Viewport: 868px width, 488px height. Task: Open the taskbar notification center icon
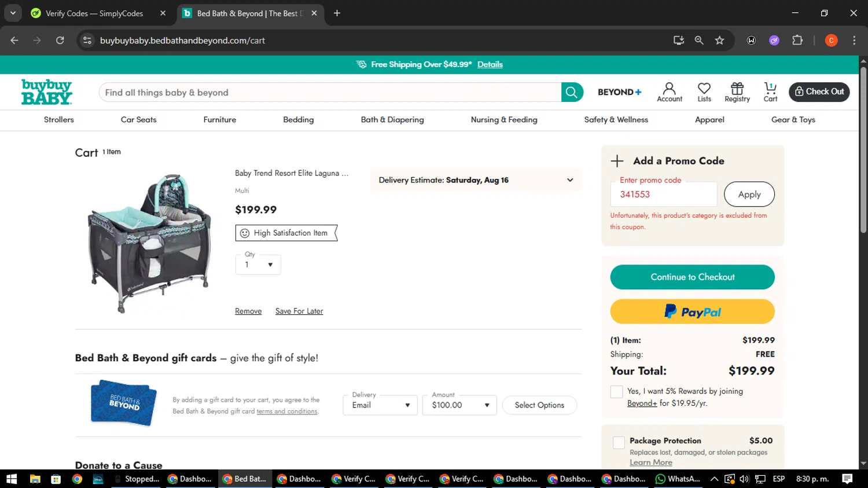tap(847, 479)
